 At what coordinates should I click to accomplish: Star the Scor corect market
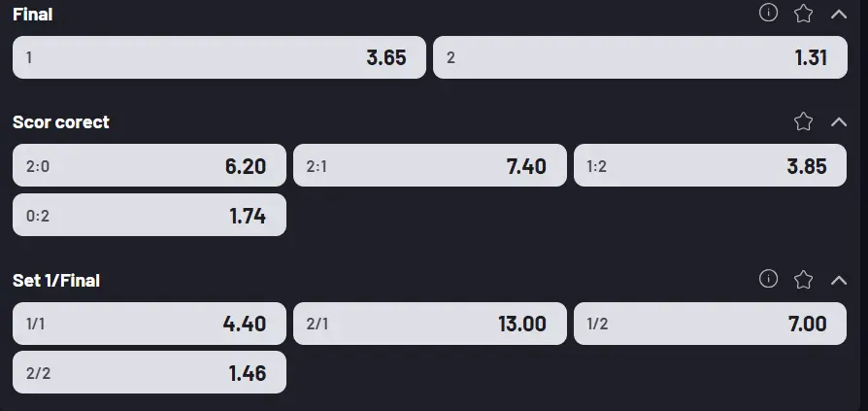click(x=803, y=121)
